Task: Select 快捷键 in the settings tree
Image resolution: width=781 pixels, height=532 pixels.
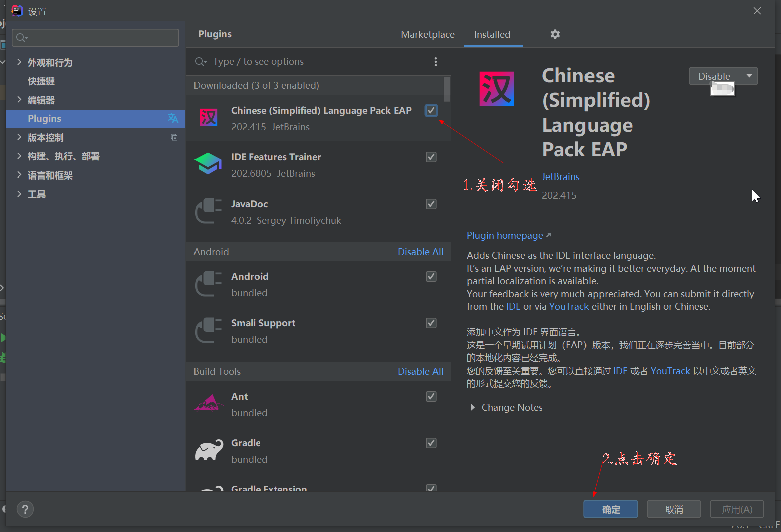Action: 41,81
